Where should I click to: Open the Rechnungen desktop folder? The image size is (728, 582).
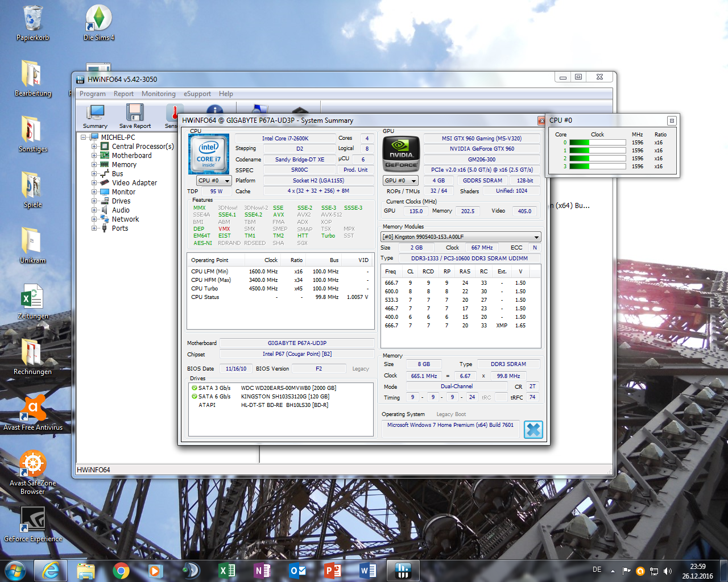[x=33, y=357]
